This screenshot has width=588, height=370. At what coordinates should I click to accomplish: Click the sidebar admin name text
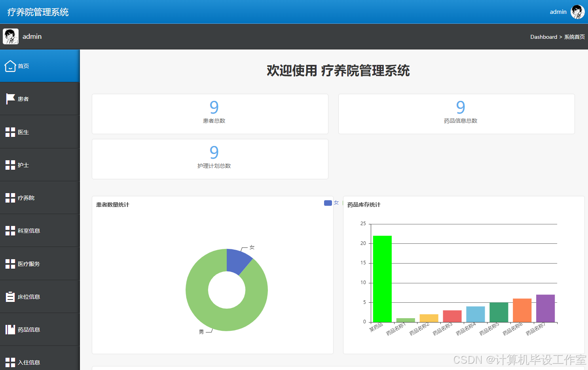32,36
